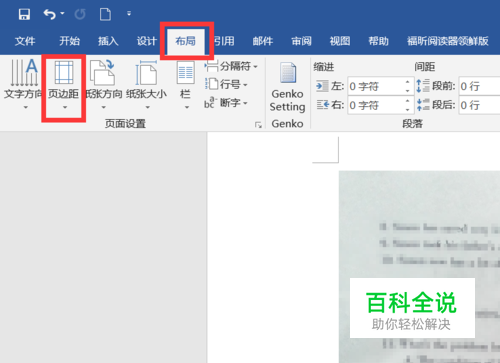Switch to the 开始 tab

click(x=70, y=41)
